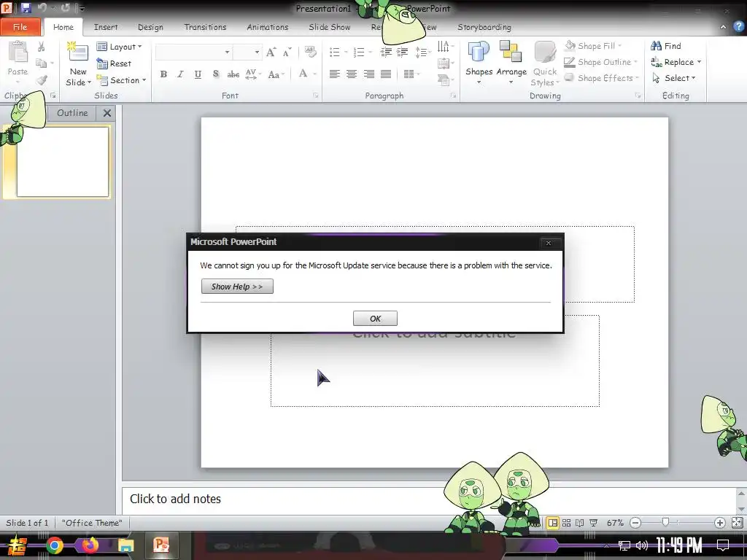This screenshot has width=747, height=560.
Task: Click the Decrease Font Size icon
Action: coord(287,52)
